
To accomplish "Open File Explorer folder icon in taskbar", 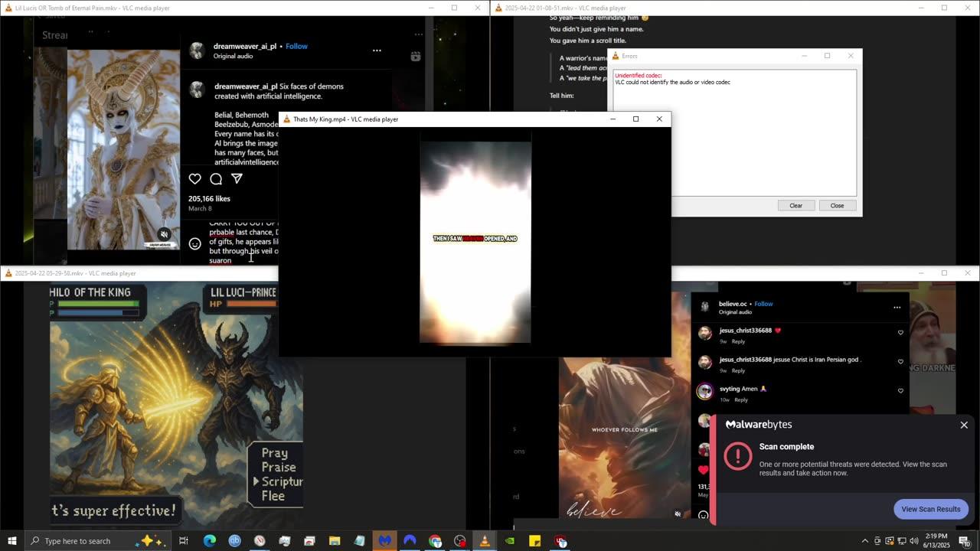I will tap(335, 541).
